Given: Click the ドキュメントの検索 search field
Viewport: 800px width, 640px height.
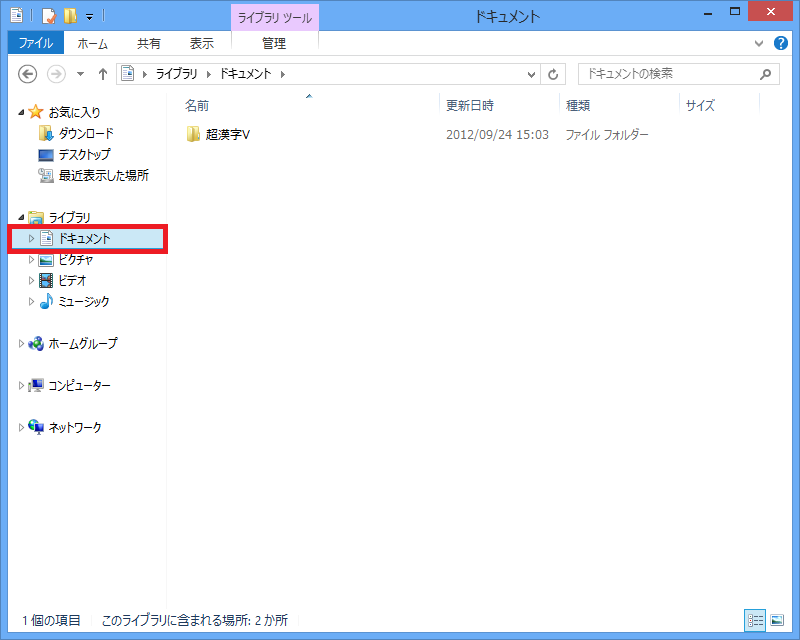Looking at the screenshot, I should (665, 74).
